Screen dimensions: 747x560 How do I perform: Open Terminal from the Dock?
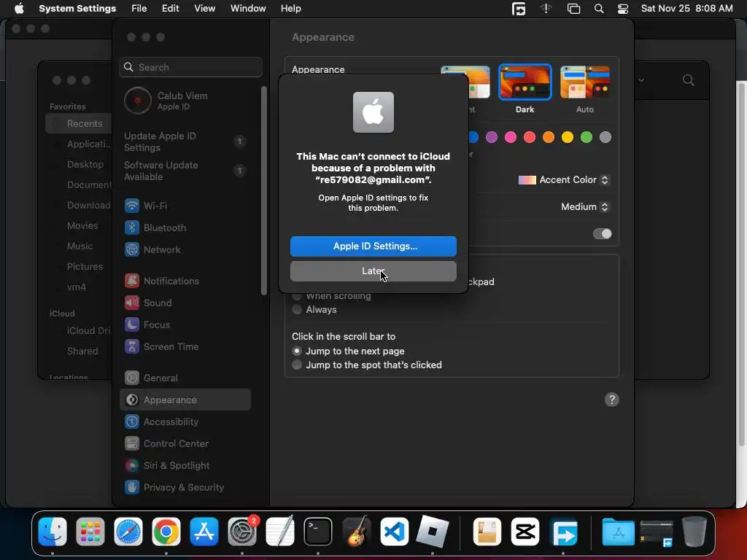tap(318, 532)
